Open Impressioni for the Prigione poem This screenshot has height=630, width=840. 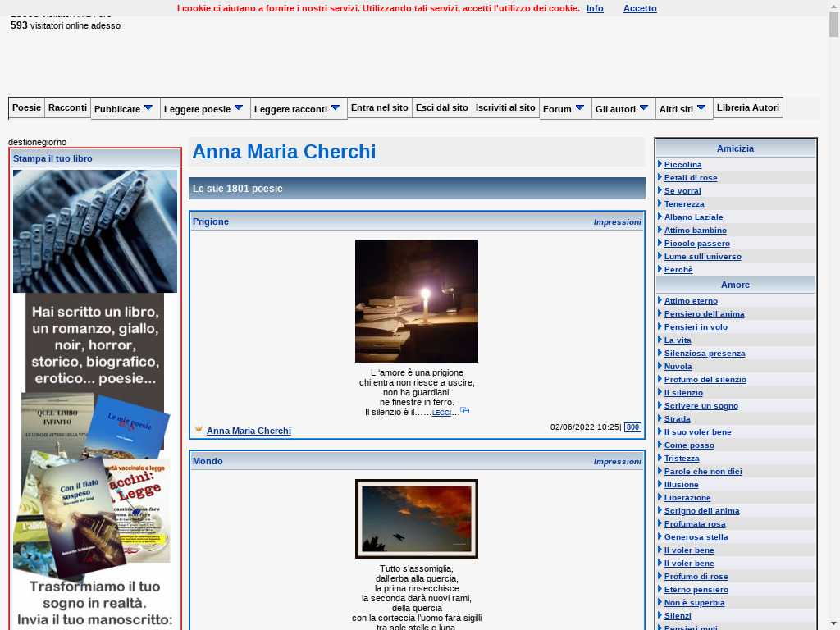[617, 221]
